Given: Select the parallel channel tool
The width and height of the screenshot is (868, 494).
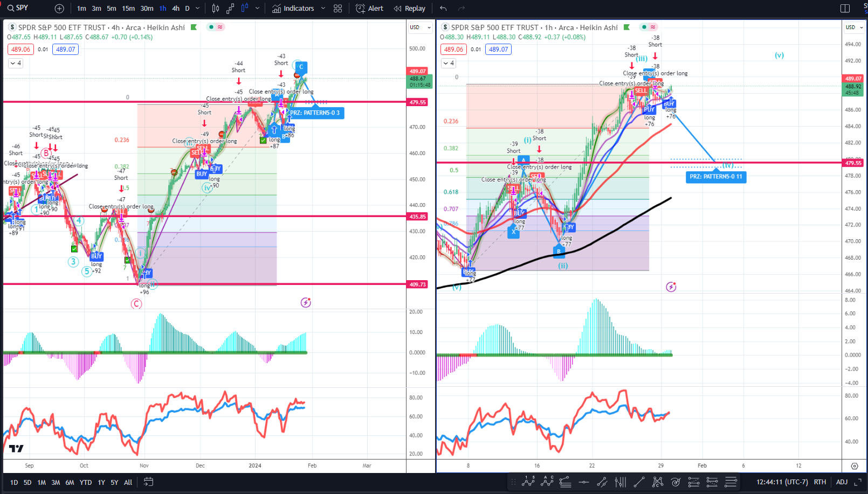Looking at the screenshot, I should coord(602,482).
